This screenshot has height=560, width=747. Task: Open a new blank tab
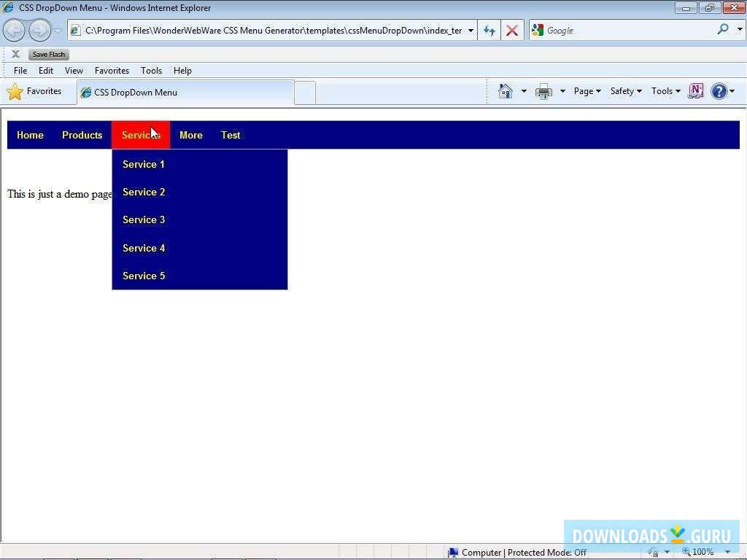click(305, 93)
